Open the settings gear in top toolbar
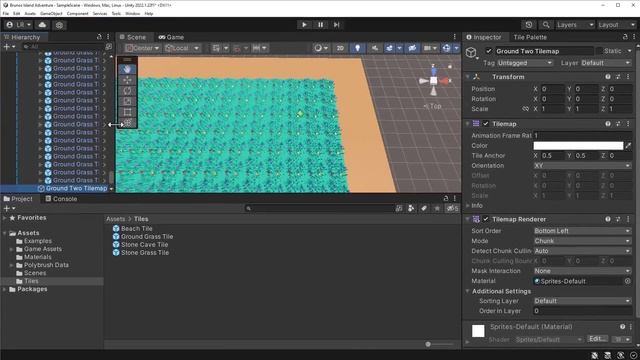640x360 pixels. tap(60, 25)
